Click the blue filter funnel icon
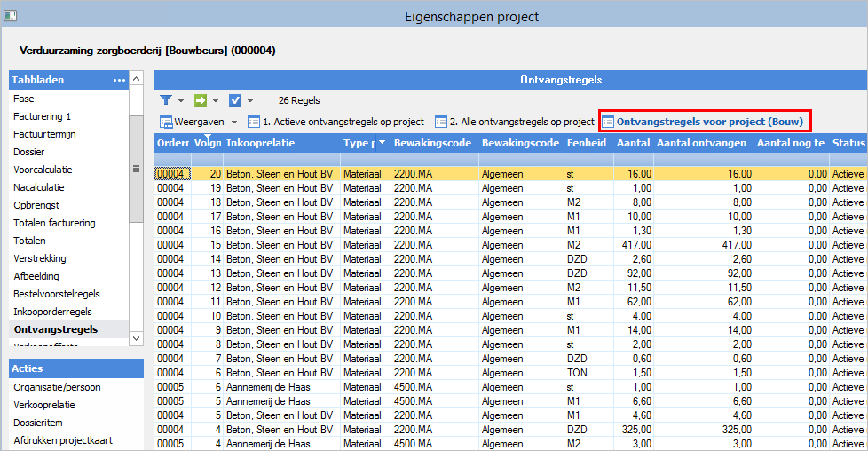 tap(165, 100)
